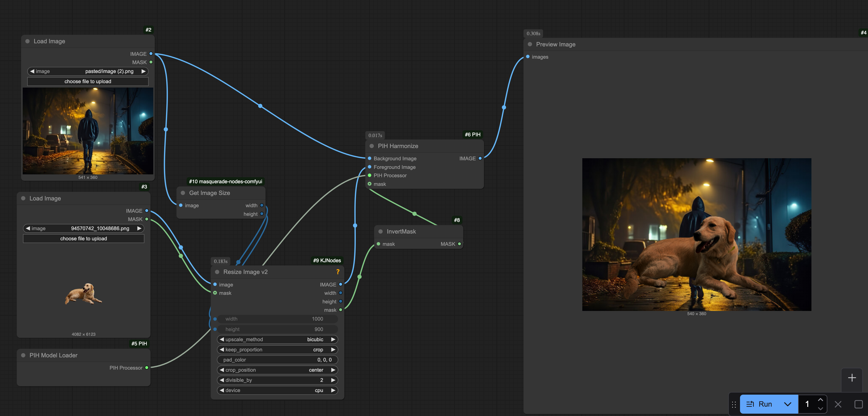
Task: Click the #9 KJNodes badge
Action: pyautogui.click(x=327, y=260)
